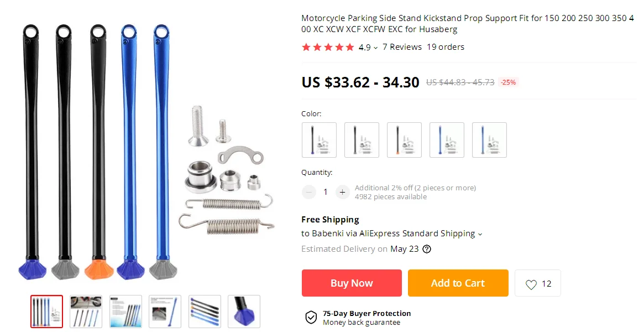Show the last thumbnail with blue foot closeup
The image size is (644, 332).
coord(244,312)
